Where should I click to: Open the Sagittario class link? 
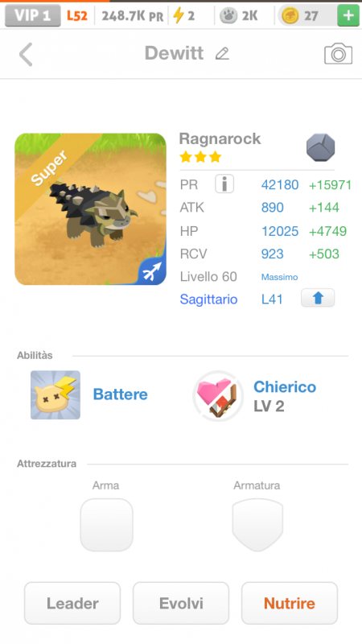click(208, 299)
